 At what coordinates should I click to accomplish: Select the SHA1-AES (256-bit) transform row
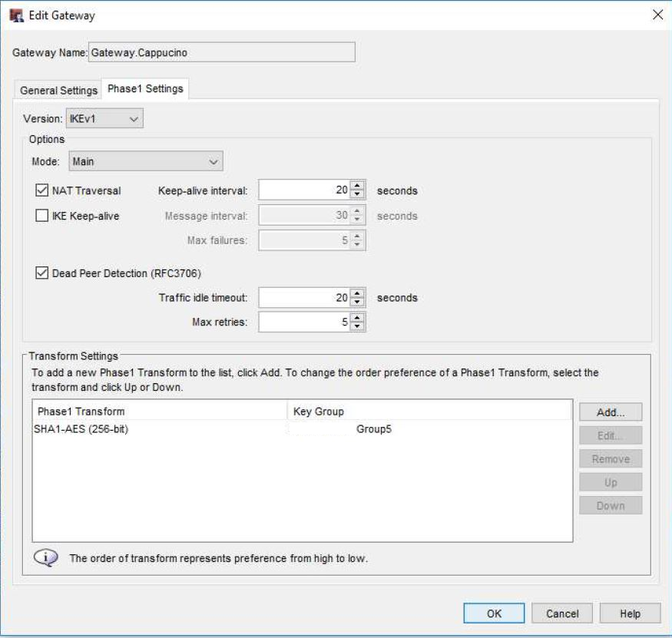[302, 429]
